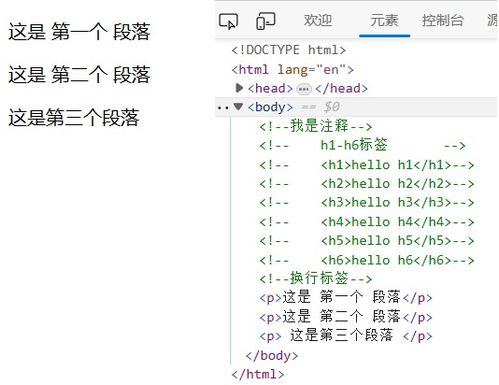
Task: Select the html lang="en" node
Action: point(293,69)
